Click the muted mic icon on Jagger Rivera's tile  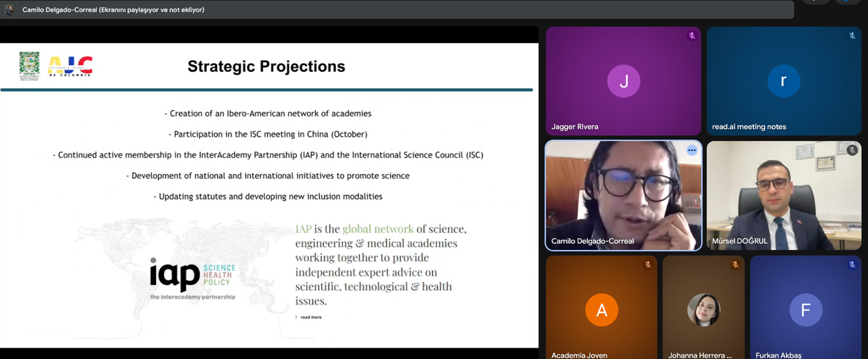point(691,36)
